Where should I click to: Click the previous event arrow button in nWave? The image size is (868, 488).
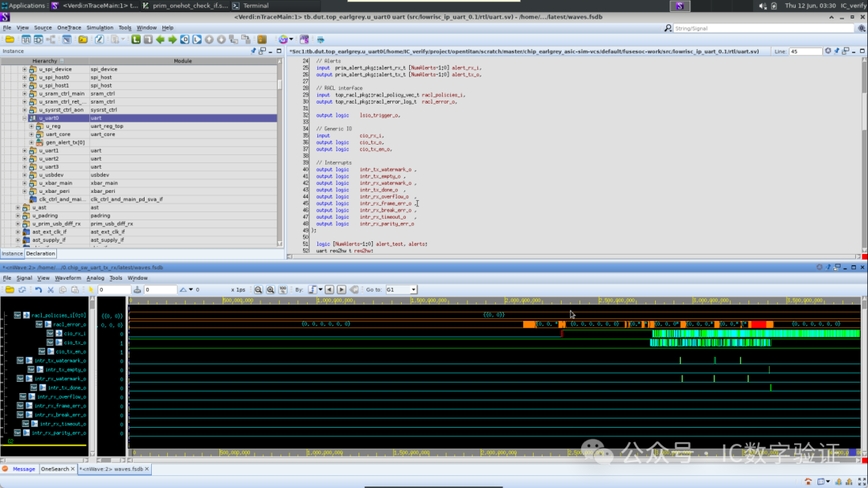click(x=329, y=289)
